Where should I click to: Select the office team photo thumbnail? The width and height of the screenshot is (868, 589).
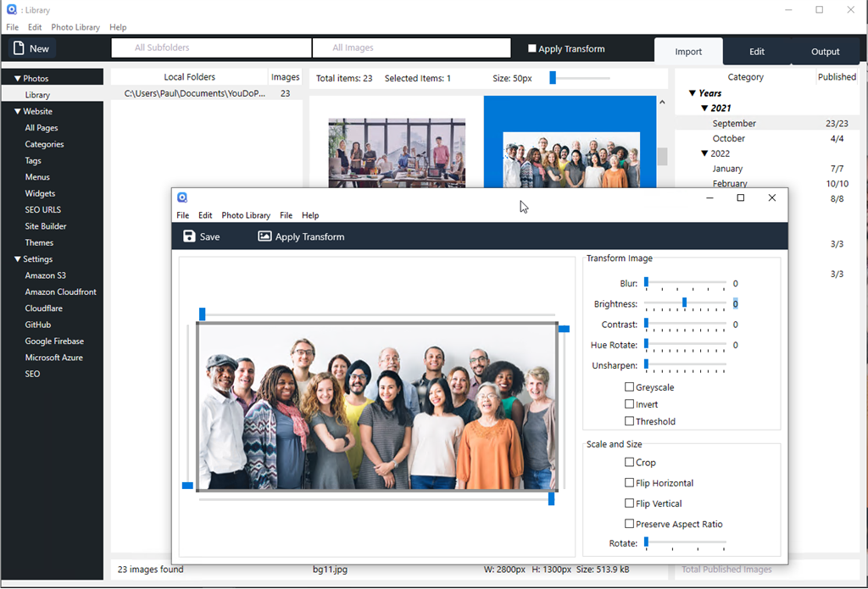397,153
